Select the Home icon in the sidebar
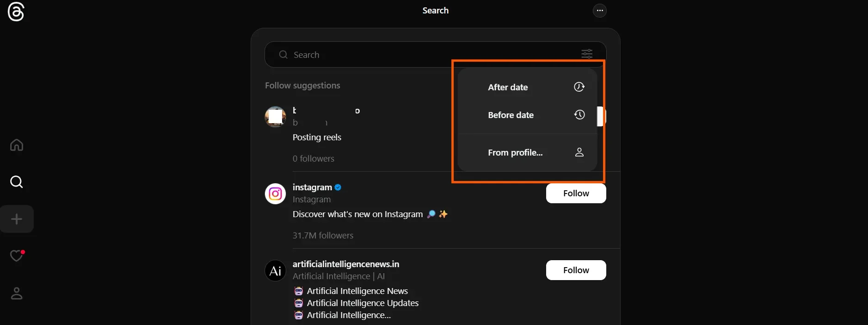The height and width of the screenshot is (325, 868). click(x=17, y=145)
